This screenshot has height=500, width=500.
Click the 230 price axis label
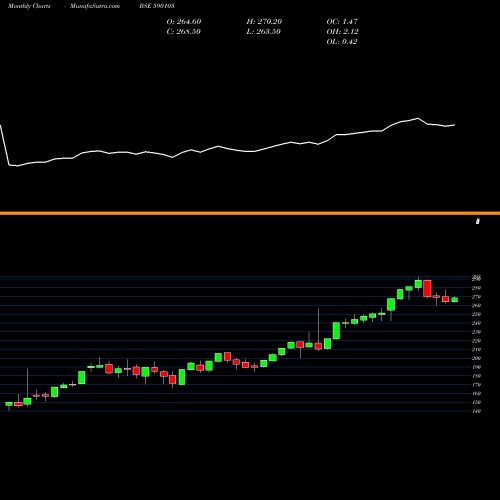pos(477,332)
